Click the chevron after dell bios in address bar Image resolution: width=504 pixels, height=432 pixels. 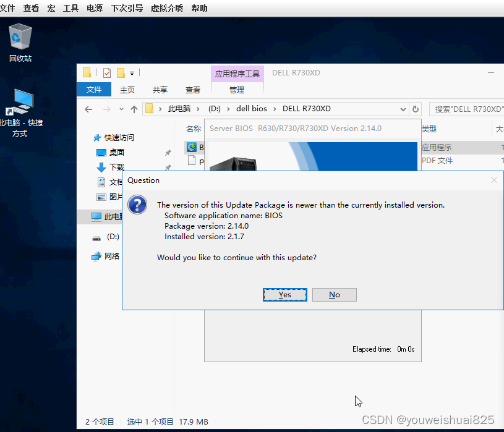275,109
